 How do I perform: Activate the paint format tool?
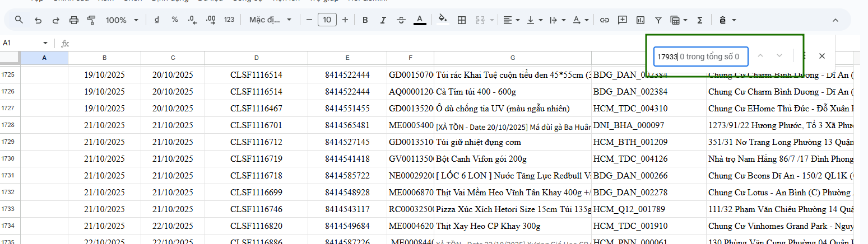[x=92, y=20]
